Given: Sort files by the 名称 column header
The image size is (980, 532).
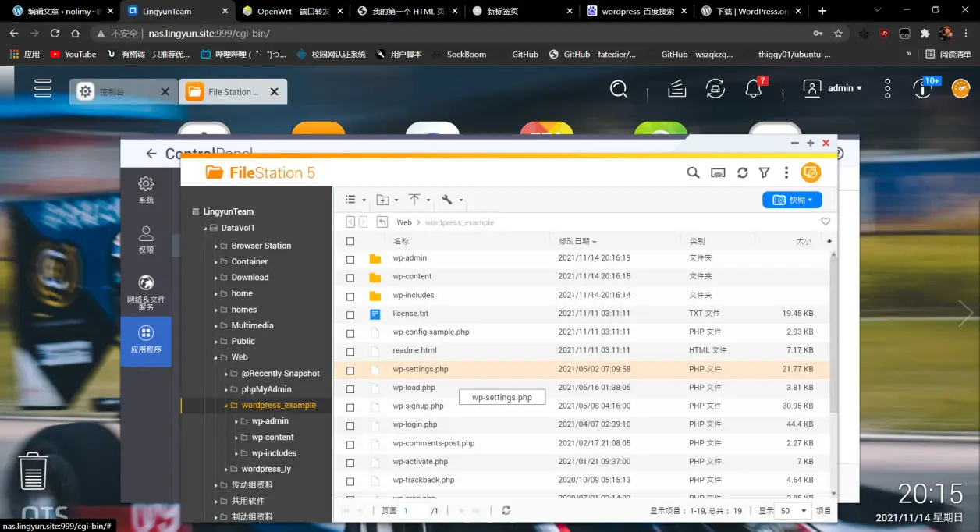Looking at the screenshot, I should point(401,241).
